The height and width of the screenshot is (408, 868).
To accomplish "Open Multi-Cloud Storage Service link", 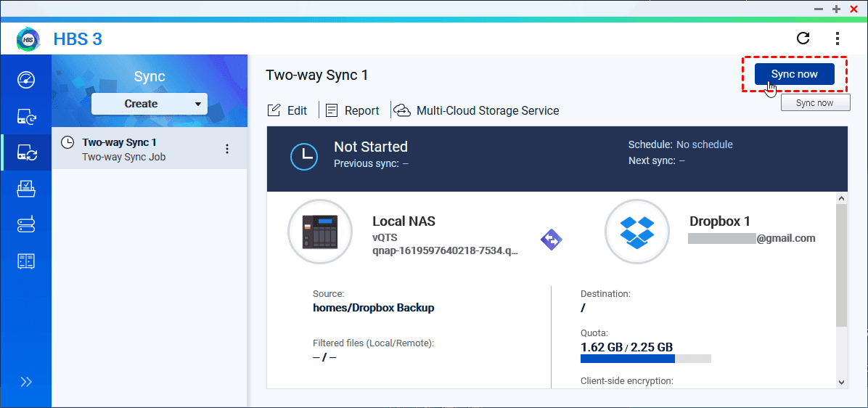I will coord(477,110).
